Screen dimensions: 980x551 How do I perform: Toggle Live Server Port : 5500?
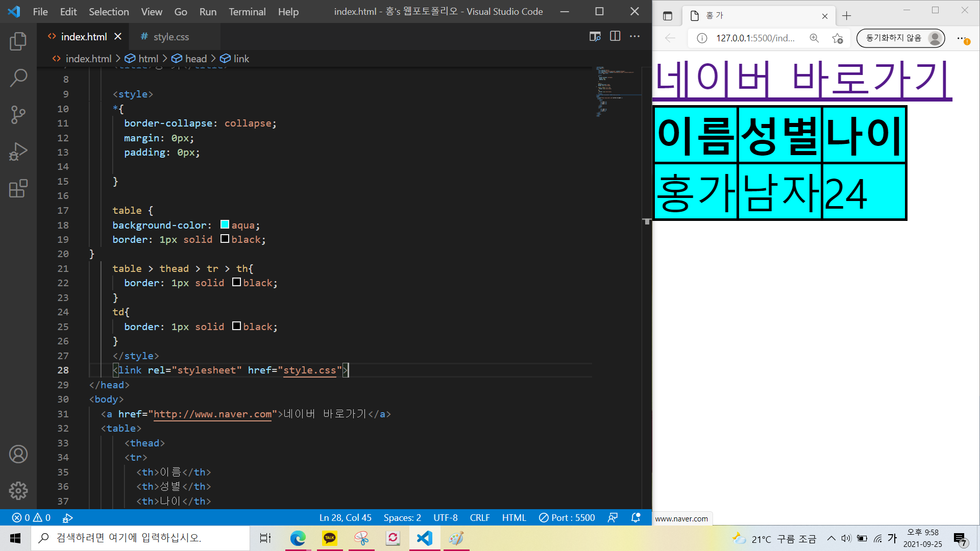pyautogui.click(x=567, y=517)
